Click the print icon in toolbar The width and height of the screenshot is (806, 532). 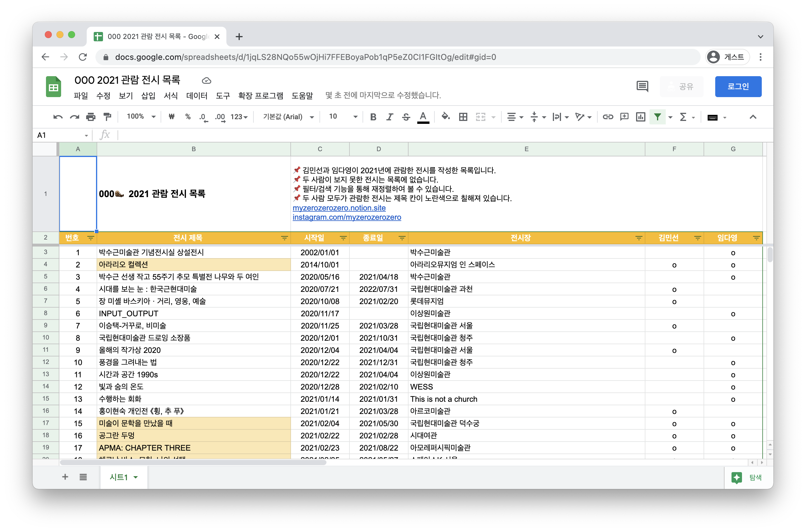point(91,117)
